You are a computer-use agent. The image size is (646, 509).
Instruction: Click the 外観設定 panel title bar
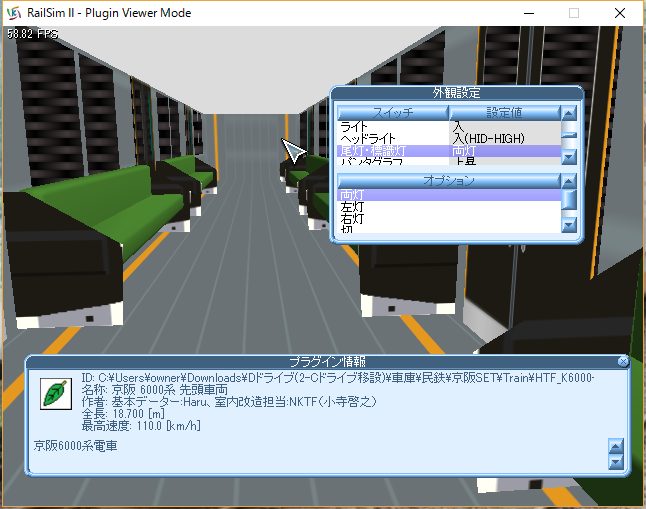point(456,93)
